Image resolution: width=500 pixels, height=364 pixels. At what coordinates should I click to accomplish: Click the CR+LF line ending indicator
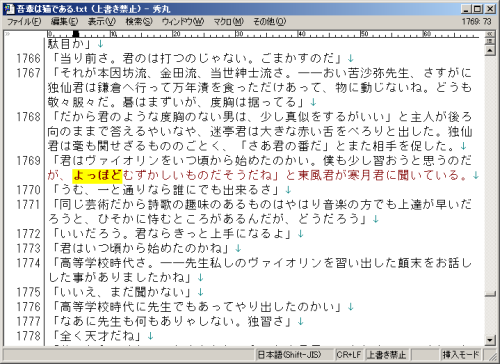(x=349, y=354)
